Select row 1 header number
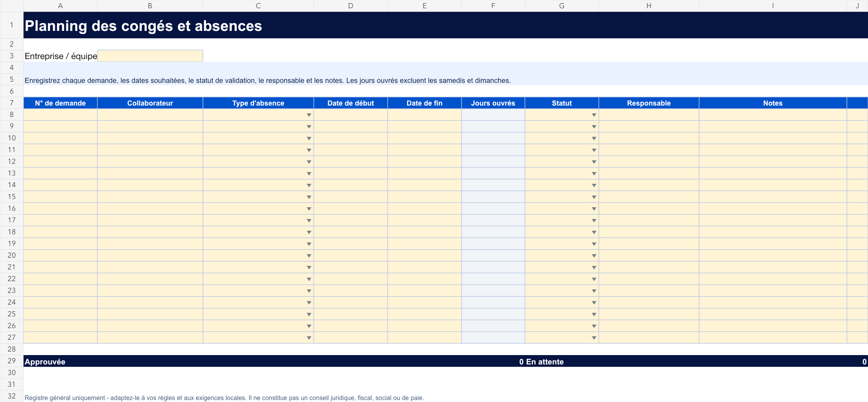 point(12,25)
